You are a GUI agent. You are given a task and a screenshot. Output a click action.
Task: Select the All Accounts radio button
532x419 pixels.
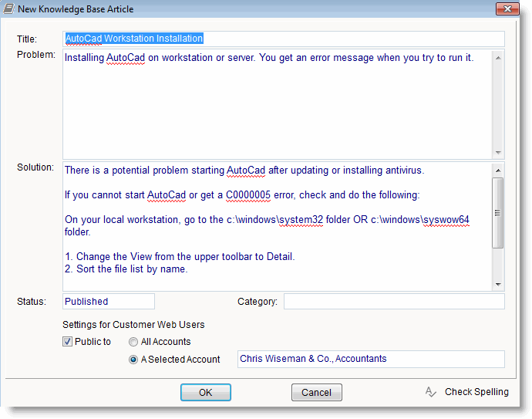(133, 342)
